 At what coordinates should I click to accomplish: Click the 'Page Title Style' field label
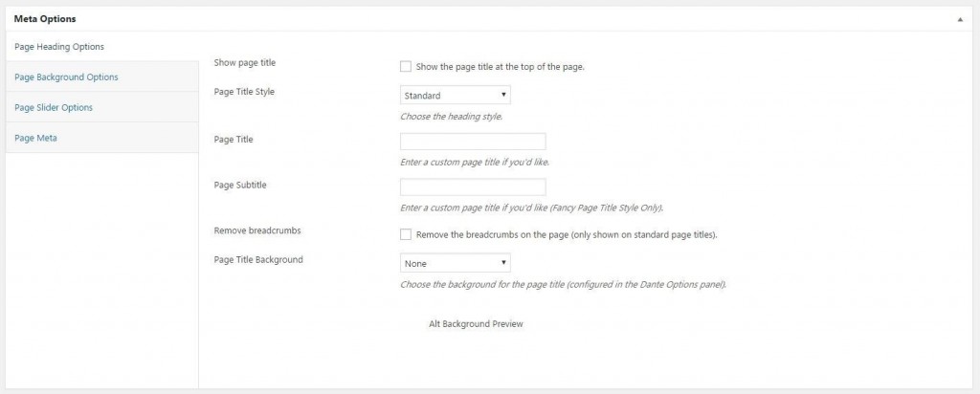pos(243,92)
